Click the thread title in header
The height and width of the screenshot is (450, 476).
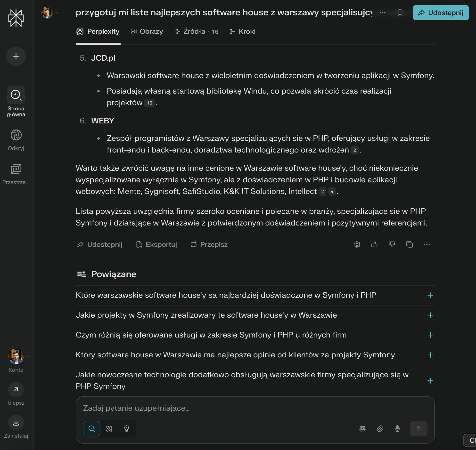[224, 12]
